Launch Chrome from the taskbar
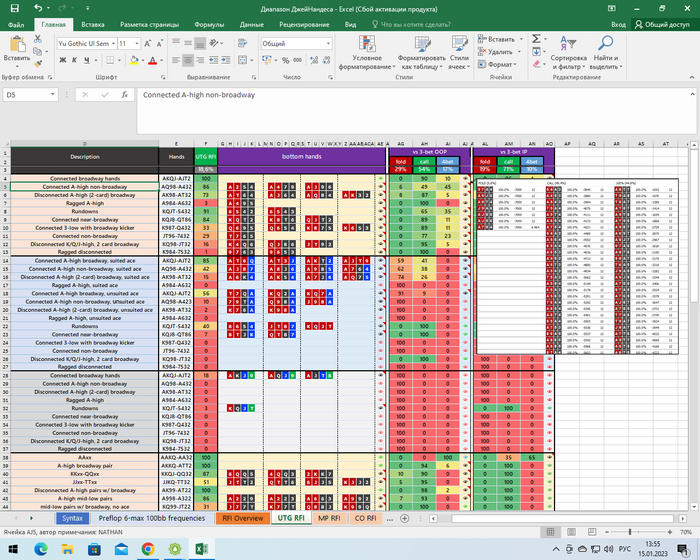The height and width of the screenshot is (560, 700). [148, 549]
